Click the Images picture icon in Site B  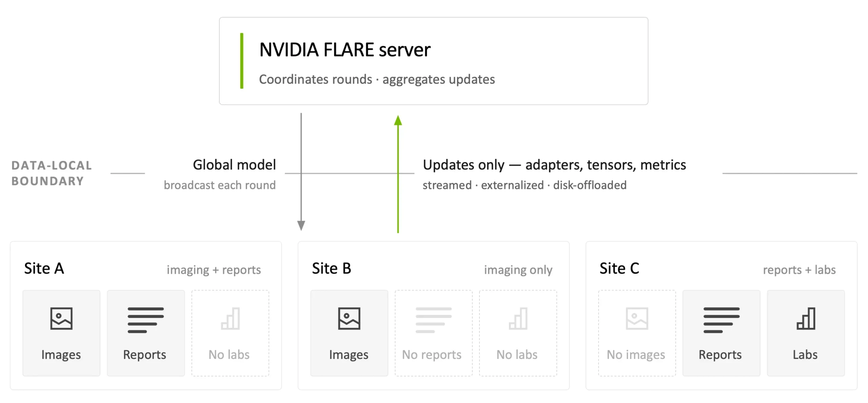[x=349, y=318]
